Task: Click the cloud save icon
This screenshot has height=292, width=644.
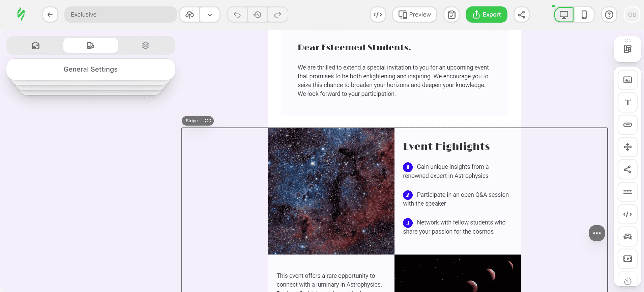Action: [x=190, y=15]
